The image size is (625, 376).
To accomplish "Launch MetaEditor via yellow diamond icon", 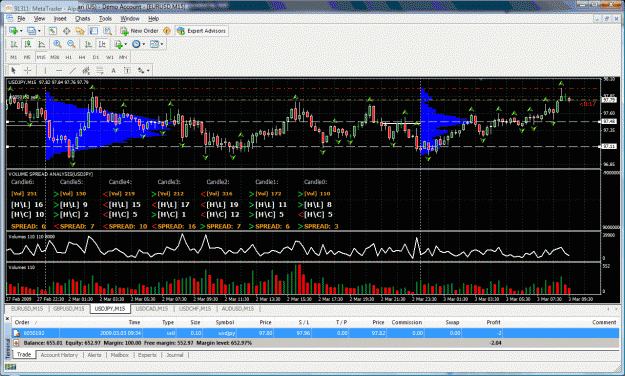I will pos(167,31).
